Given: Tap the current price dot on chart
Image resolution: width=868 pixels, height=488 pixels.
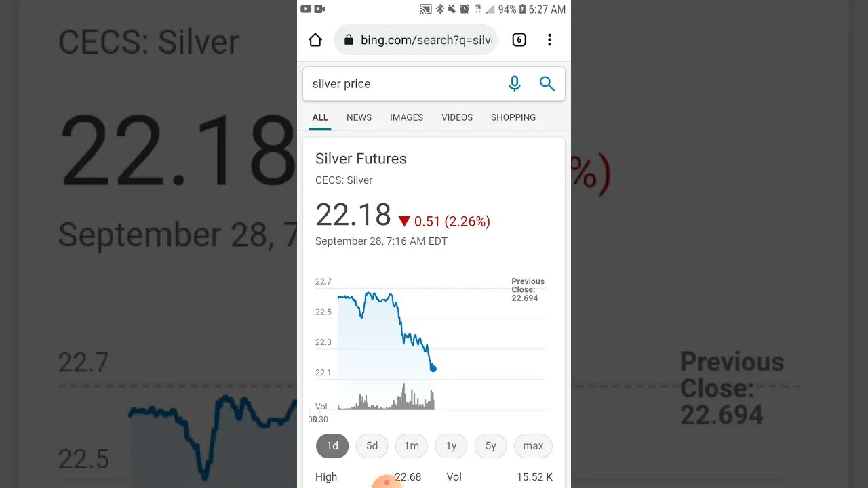Looking at the screenshot, I should coord(433,369).
